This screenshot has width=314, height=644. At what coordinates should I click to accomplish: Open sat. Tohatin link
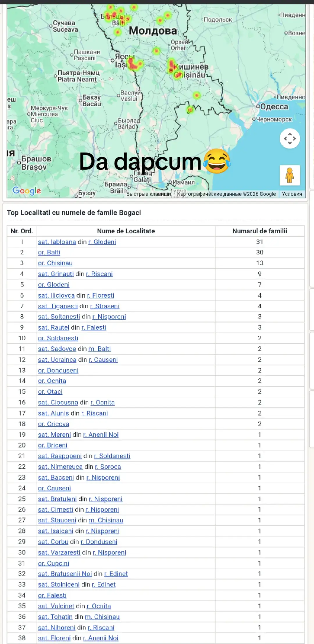55,617
